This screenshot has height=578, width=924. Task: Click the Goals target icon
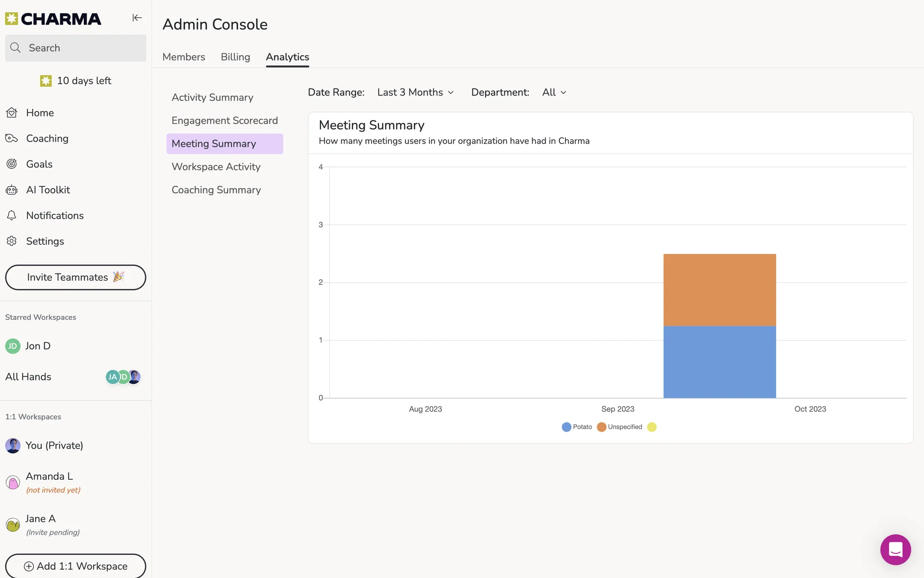pos(12,164)
